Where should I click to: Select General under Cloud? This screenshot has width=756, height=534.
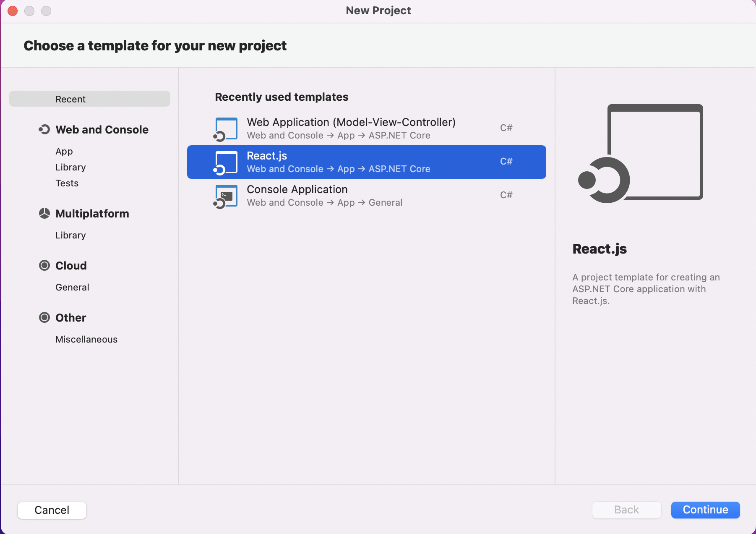pyautogui.click(x=72, y=287)
